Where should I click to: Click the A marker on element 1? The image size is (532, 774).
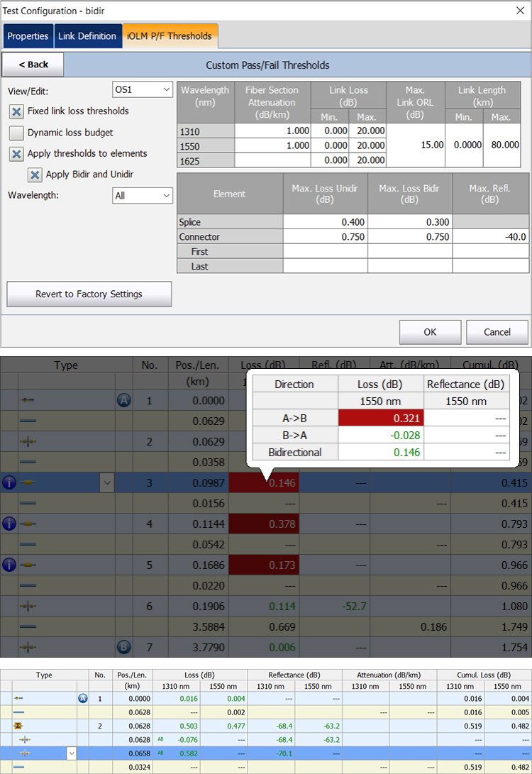pos(124,400)
